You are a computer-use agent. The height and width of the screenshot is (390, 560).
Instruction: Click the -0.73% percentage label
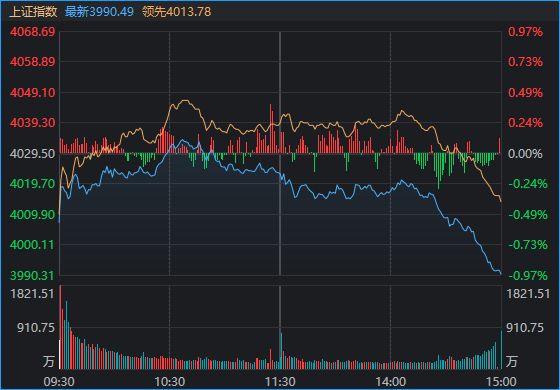click(528, 245)
